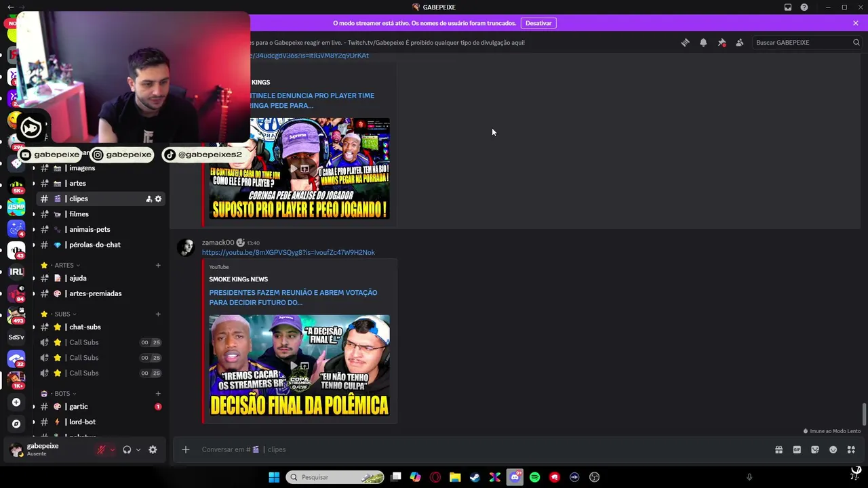Open zamack00's youtu.be link
This screenshot has width=868, height=488.
288,252
